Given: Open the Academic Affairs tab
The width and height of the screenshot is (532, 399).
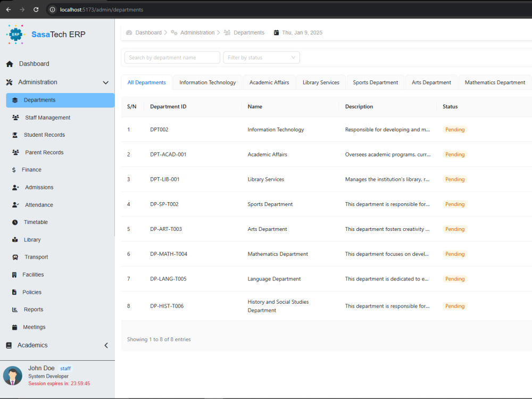Looking at the screenshot, I should (269, 82).
